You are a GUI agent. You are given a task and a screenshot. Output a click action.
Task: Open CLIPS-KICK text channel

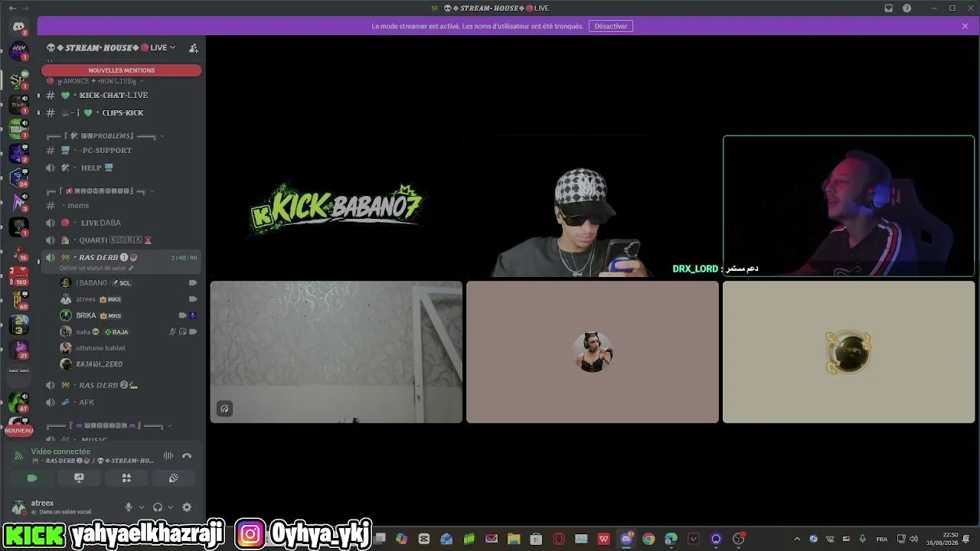tap(121, 112)
